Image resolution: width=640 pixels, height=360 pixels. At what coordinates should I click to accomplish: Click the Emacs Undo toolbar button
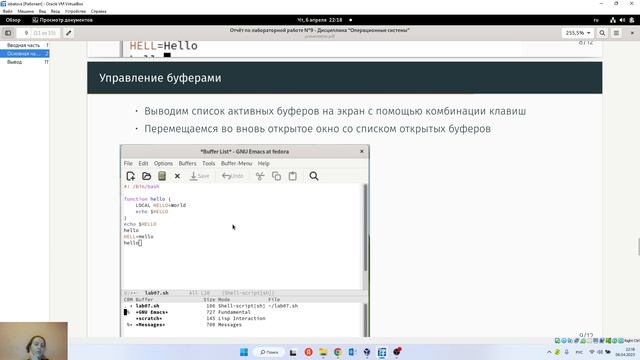(x=233, y=176)
